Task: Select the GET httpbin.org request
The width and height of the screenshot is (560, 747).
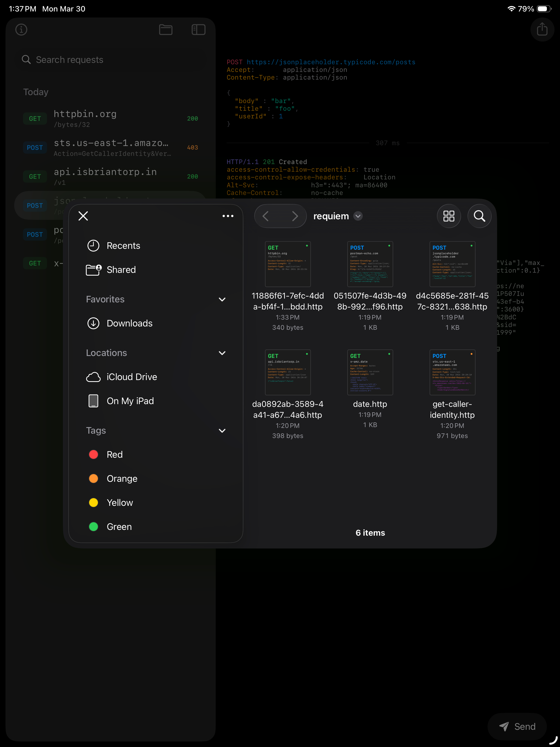Action: [x=110, y=119]
